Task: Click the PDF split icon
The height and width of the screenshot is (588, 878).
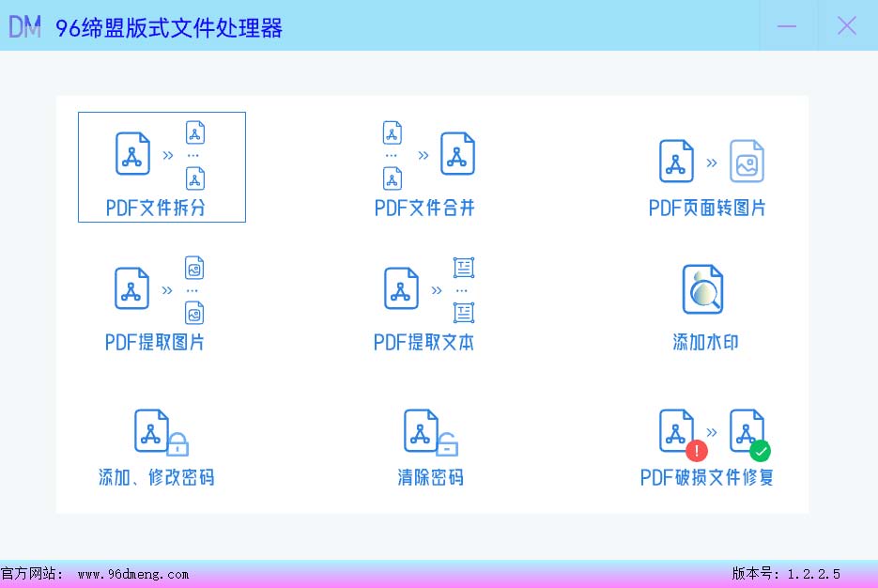Action: pyautogui.click(x=160, y=154)
